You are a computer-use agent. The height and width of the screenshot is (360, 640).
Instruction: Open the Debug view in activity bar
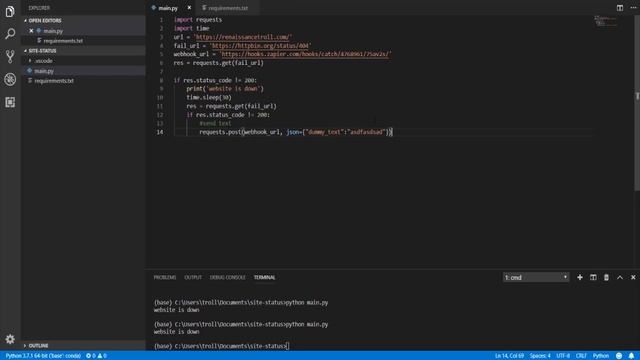tap(10, 79)
